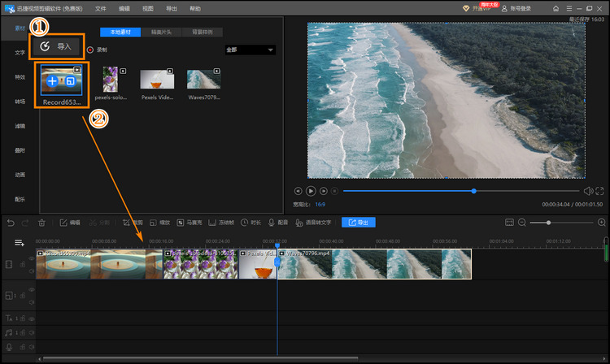Stop the preview playback
This screenshot has width=610, height=364.
334,191
